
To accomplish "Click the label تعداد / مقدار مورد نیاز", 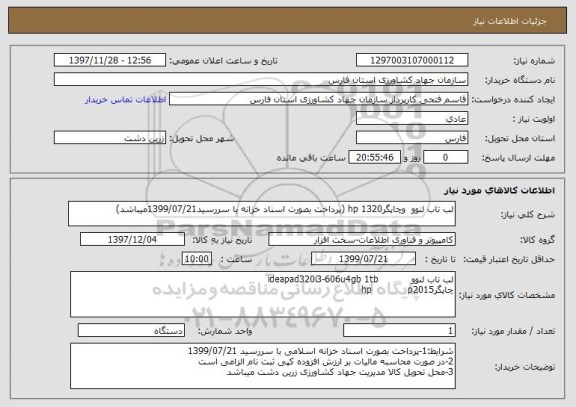I will [x=513, y=331].
